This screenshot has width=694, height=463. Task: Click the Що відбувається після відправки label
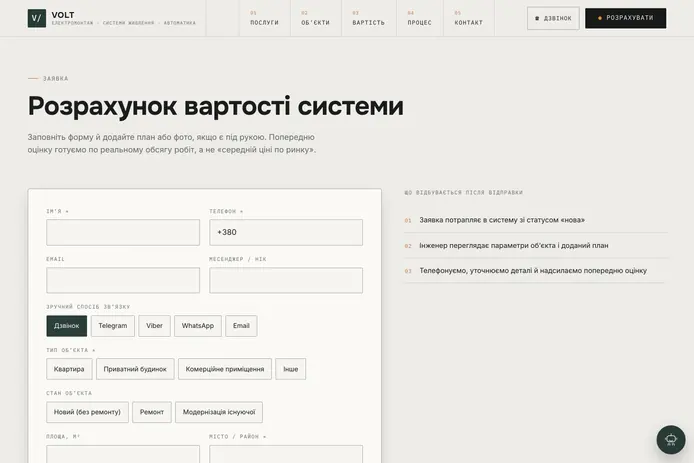coord(463,193)
